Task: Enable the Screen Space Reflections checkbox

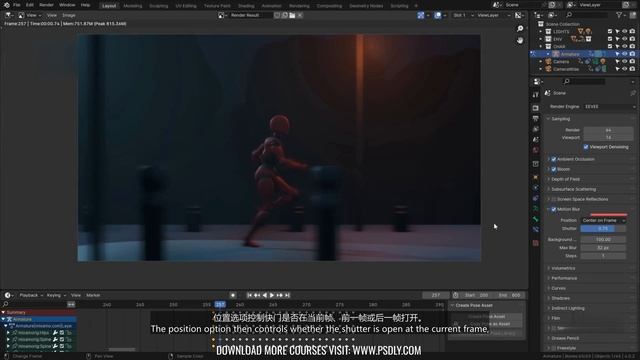Action: pos(554,199)
